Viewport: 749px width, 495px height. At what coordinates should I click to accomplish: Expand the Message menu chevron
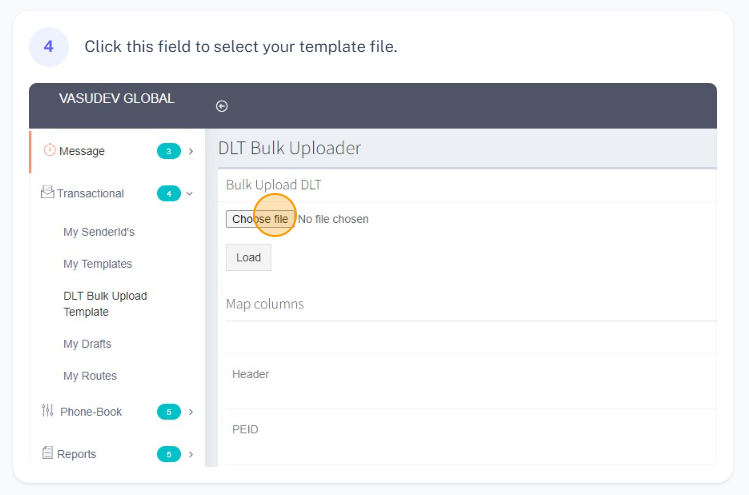point(191,151)
